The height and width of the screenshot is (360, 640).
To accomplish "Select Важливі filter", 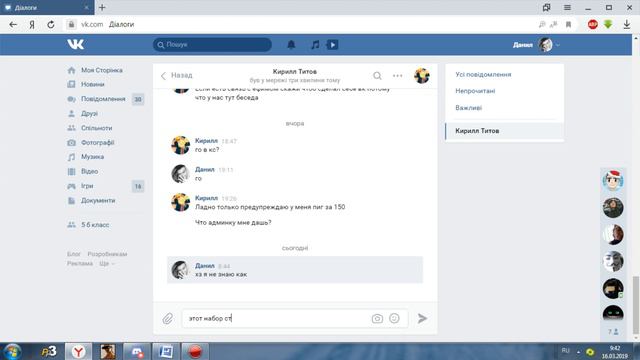I will pyautogui.click(x=469, y=108).
